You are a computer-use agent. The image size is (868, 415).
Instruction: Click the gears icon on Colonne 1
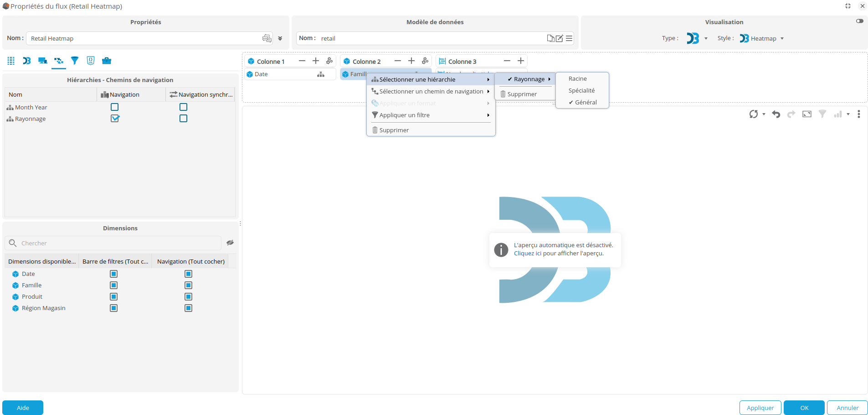tap(329, 61)
